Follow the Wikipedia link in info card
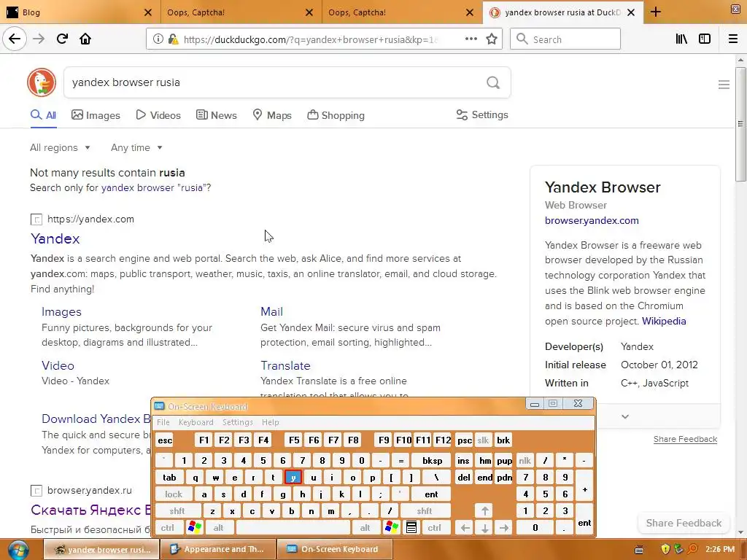Image resolution: width=747 pixels, height=560 pixels. [x=664, y=321]
